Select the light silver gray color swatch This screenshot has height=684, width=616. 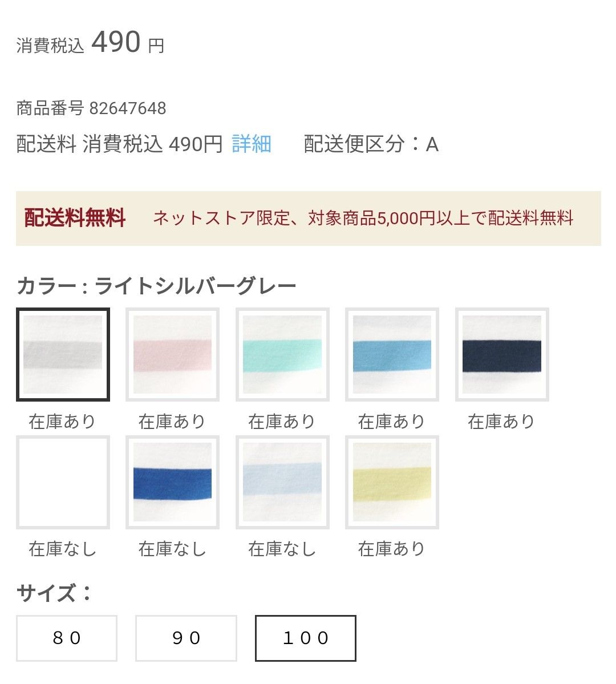coord(63,354)
